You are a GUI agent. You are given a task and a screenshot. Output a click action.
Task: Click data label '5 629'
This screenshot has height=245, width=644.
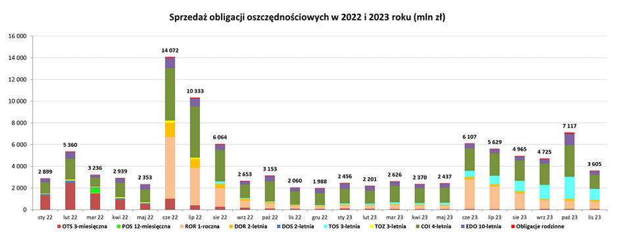(x=495, y=142)
